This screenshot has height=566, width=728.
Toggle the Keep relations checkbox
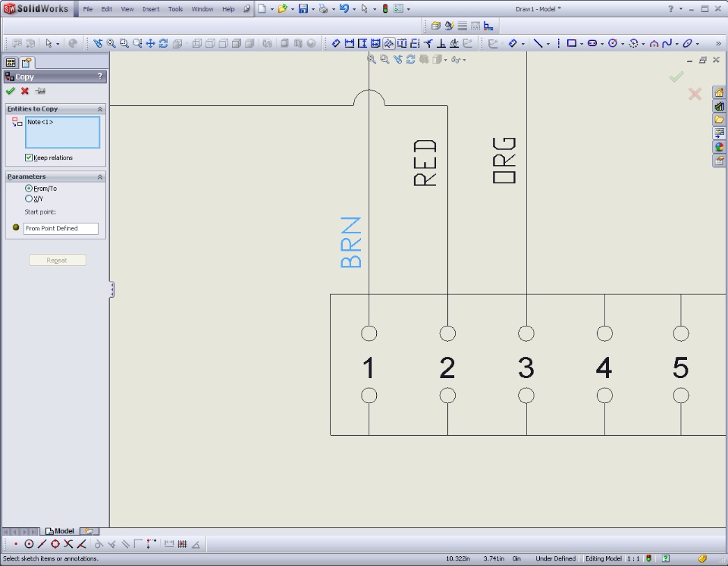[x=29, y=158]
